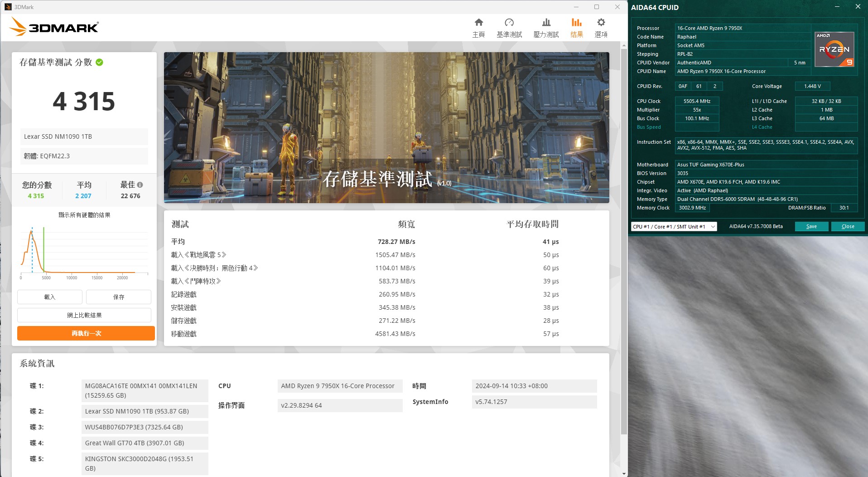Click the info icon next to 最佳
The width and height of the screenshot is (868, 477).
coord(140,185)
